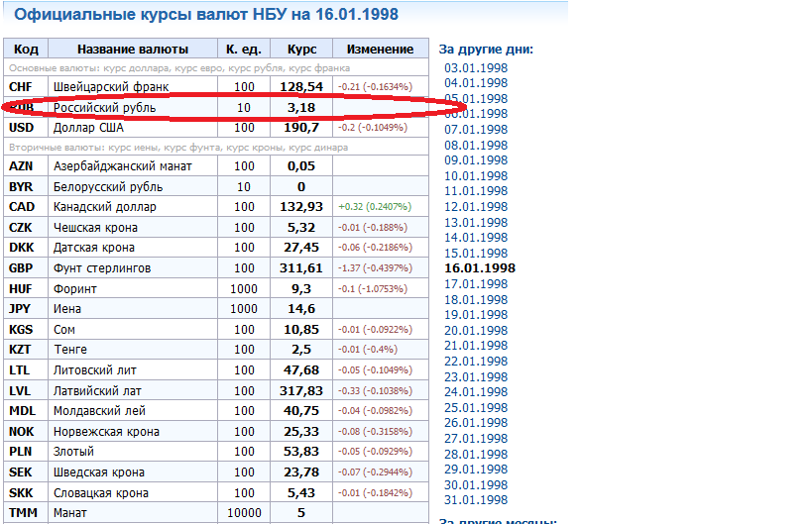Viewport: 812px width, 524px height.
Task: Select date 07.01.1998 in list
Action: 476,130
